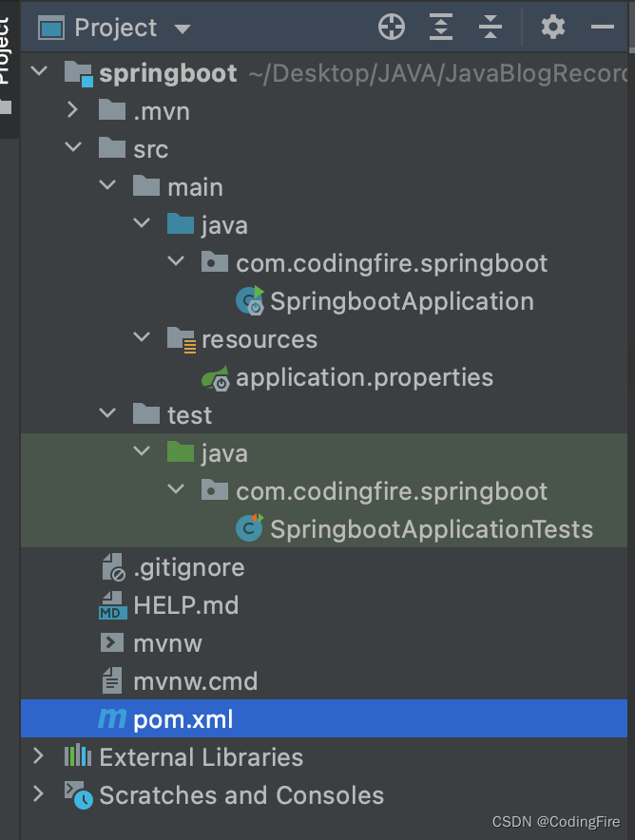The width and height of the screenshot is (635, 840).
Task: Click the application.properties Spring leaf icon
Action: pos(216,377)
